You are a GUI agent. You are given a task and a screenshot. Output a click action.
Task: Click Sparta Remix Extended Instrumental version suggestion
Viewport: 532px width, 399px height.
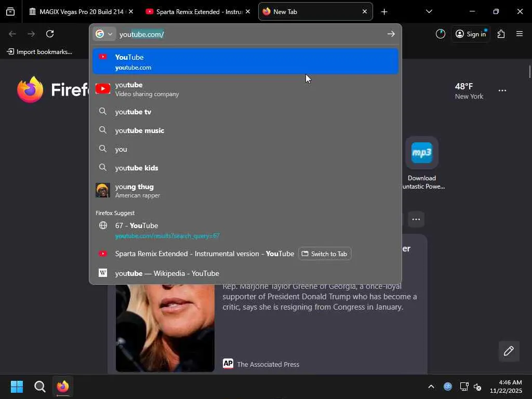click(x=204, y=254)
